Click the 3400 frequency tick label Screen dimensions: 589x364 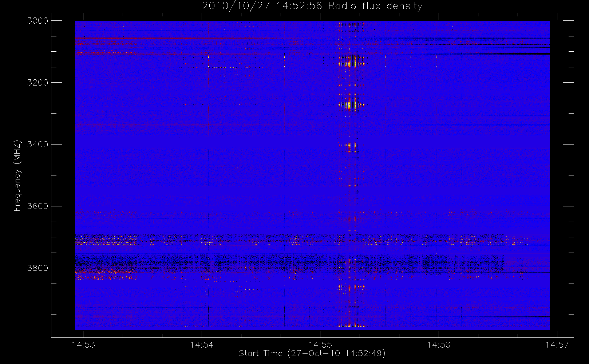[x=38, y=145]
